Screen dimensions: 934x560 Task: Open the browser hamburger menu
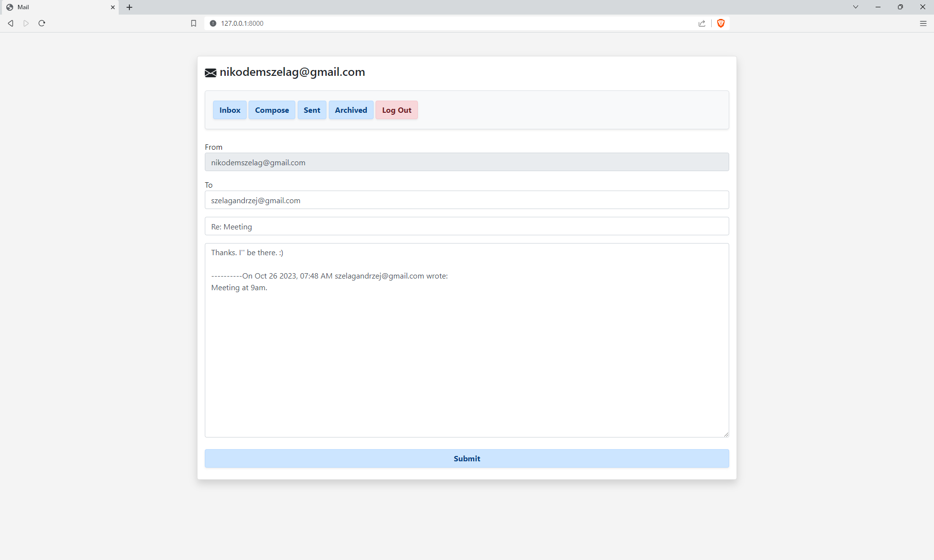[923, 23]
